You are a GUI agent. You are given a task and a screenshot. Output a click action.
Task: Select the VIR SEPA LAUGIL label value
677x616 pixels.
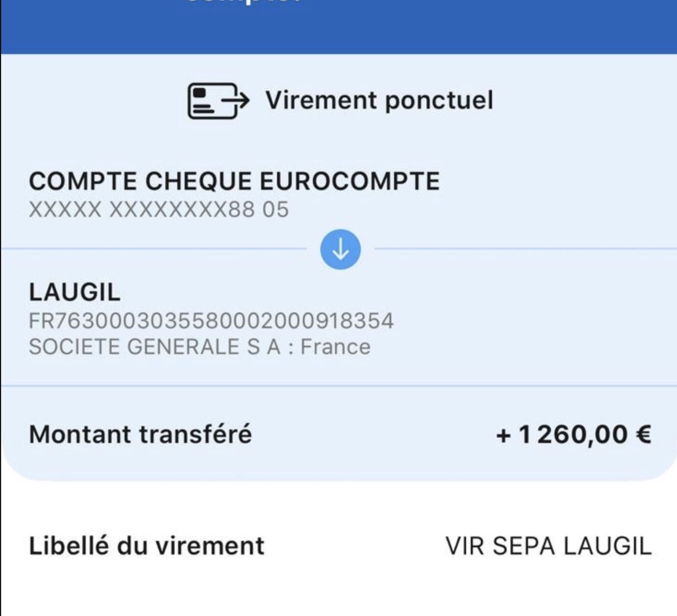point(548,546)
